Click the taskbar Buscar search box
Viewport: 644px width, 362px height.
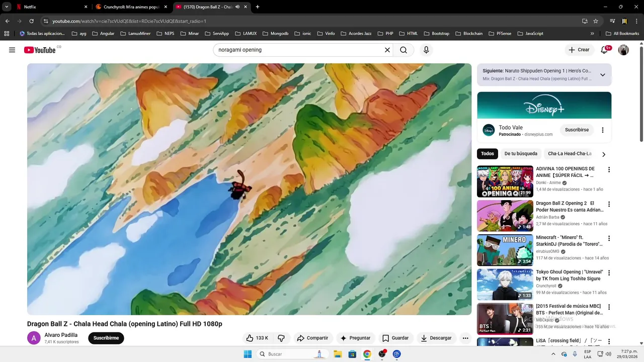point(292,354)
